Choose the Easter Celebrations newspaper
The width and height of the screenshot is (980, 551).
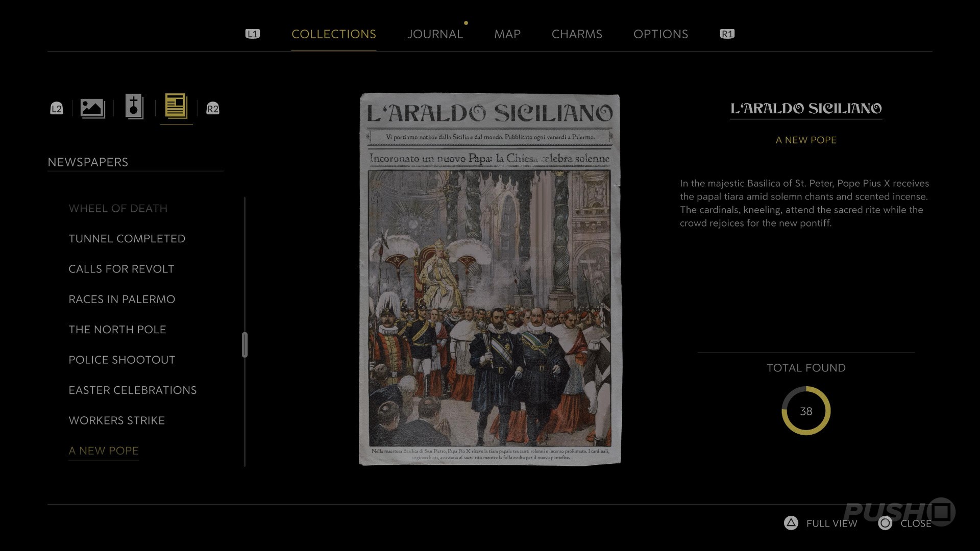click(x=132, y=390)
